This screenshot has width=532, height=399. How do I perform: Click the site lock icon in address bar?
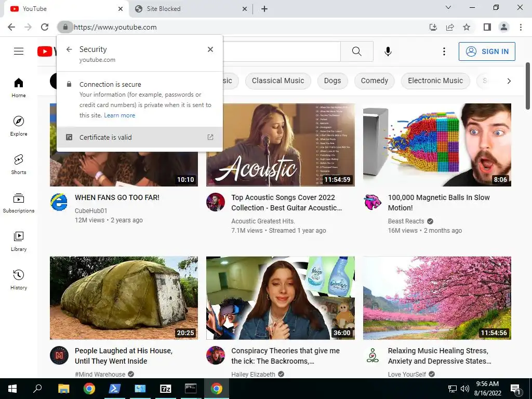65,27
